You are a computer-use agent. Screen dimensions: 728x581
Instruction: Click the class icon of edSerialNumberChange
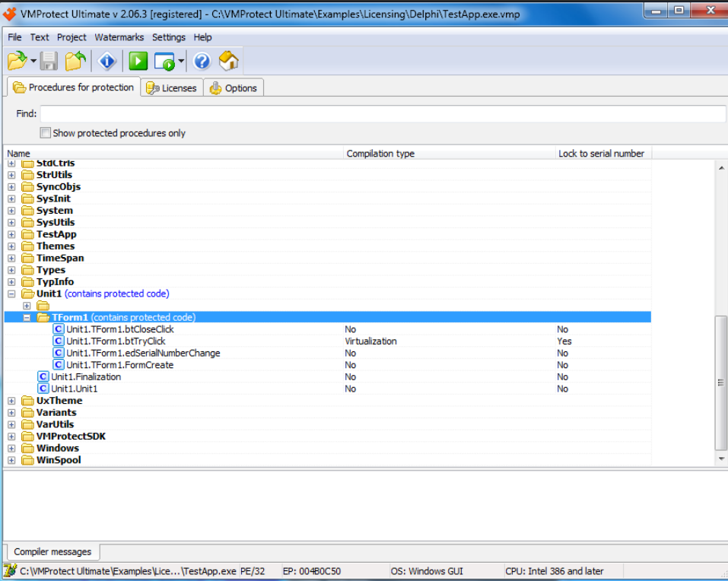pyautogui.click(x=59, y=353)
